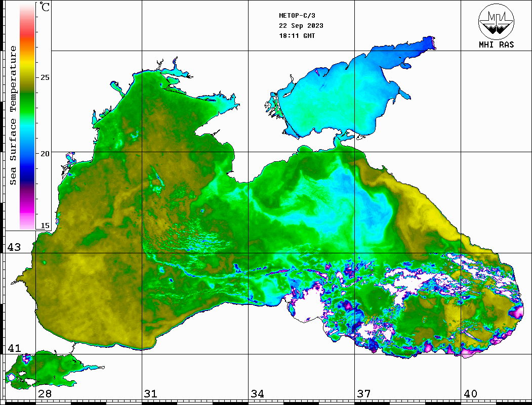532x405 pixels.
Task: Click the temperature color scale bar
Action: click(27, 117)
